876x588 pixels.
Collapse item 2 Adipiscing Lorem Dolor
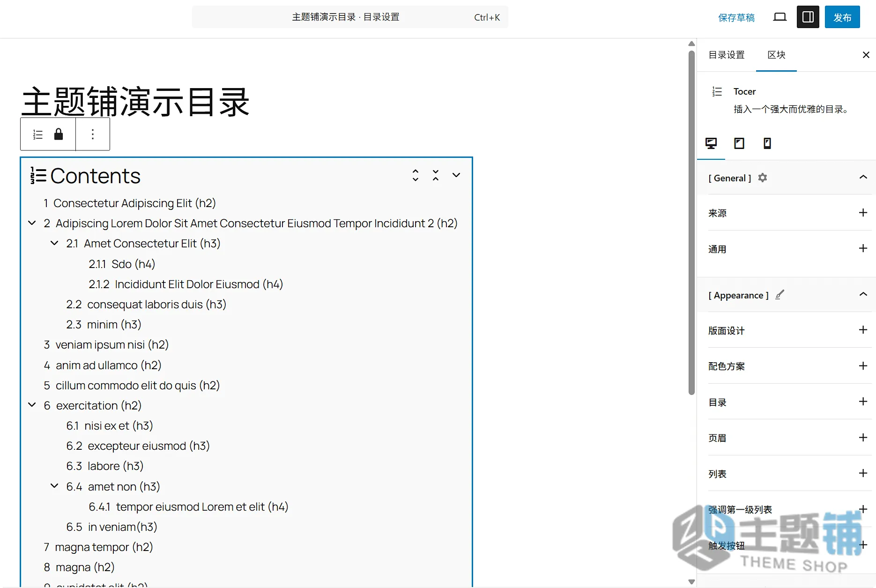[x=32, y=223]
